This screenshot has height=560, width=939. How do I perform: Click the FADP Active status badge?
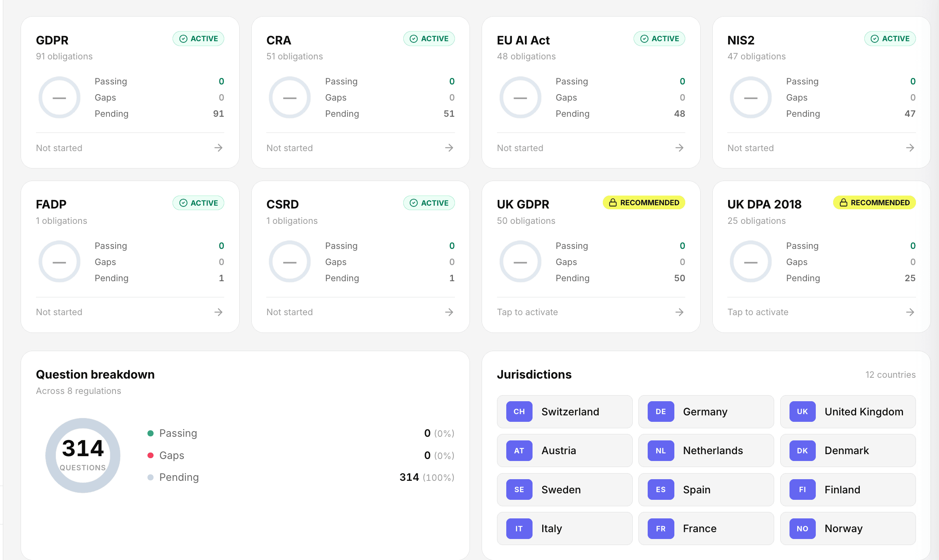(198, 203)
